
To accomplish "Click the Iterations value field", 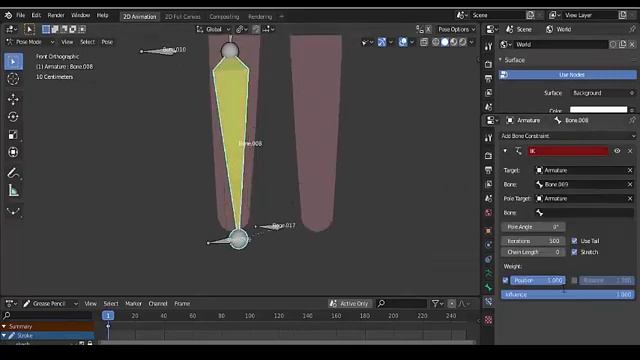I will [533, 241].
